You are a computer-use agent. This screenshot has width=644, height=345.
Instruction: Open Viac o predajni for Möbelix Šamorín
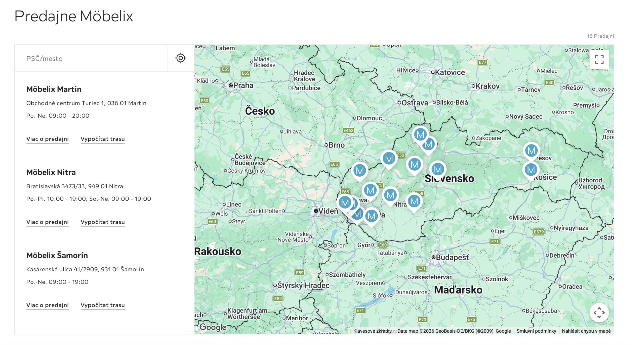[48, 305]
